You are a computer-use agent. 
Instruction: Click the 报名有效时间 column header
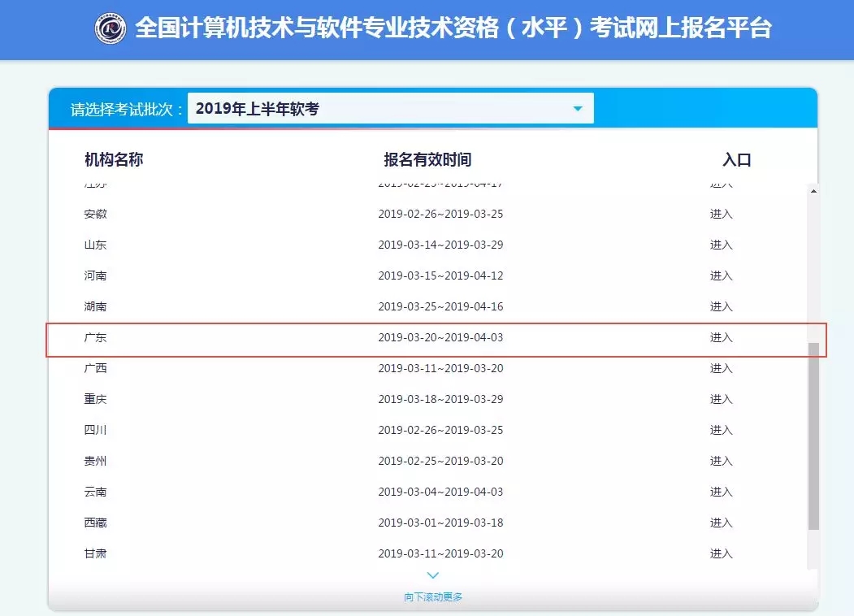point(427,159)
